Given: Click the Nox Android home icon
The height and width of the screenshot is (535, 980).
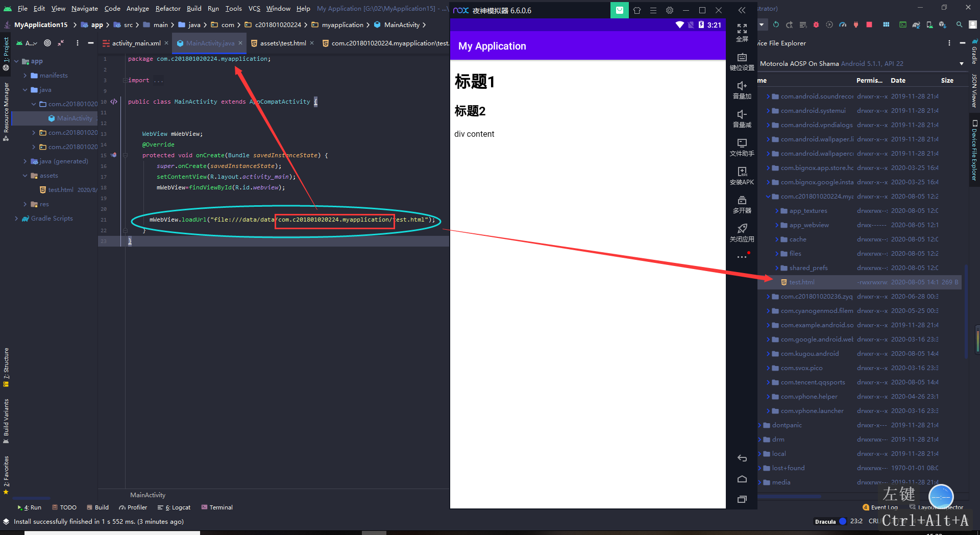Looking at the screenshot, I should coord(742,479).
